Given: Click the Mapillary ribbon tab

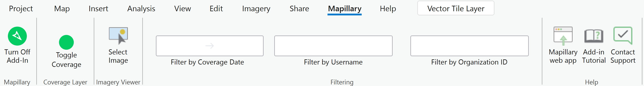Looking at the screenshot, I should pos(344,9).
